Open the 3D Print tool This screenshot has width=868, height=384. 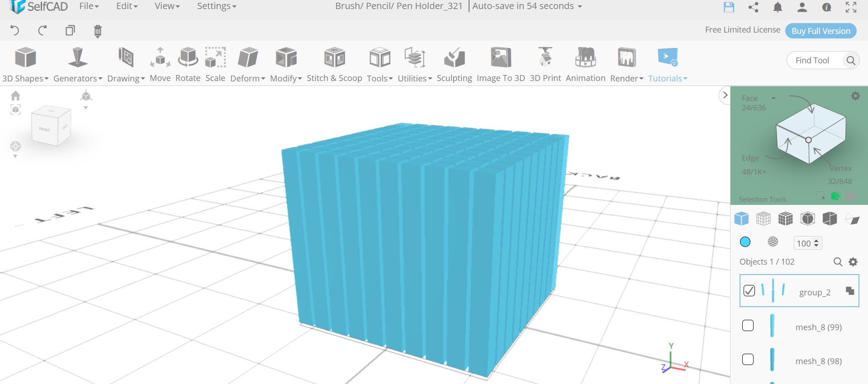click(545, 65)
